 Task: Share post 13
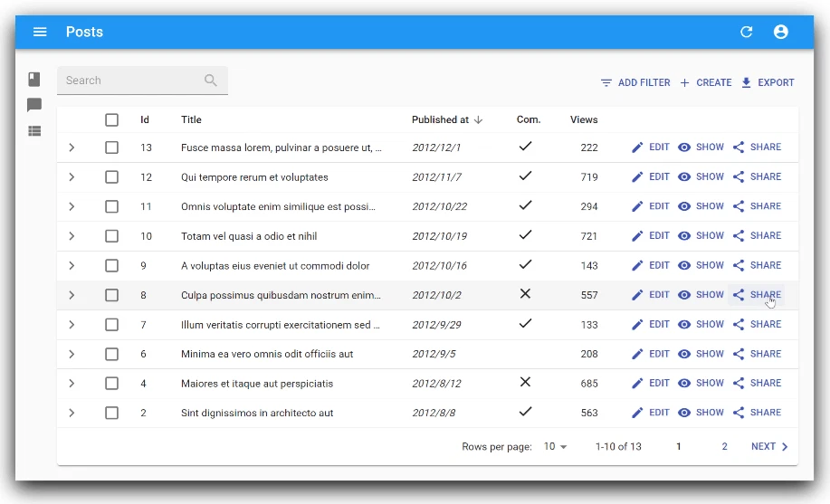757,147
